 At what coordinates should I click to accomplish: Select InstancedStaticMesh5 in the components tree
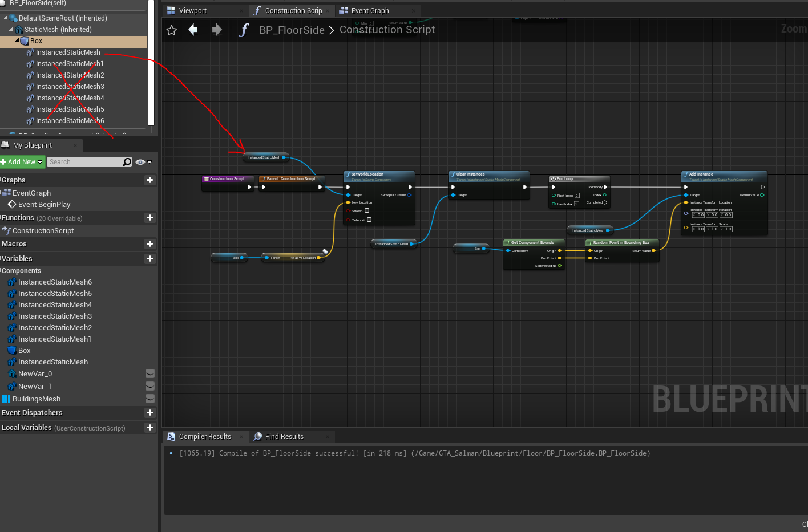pos(70,109)
